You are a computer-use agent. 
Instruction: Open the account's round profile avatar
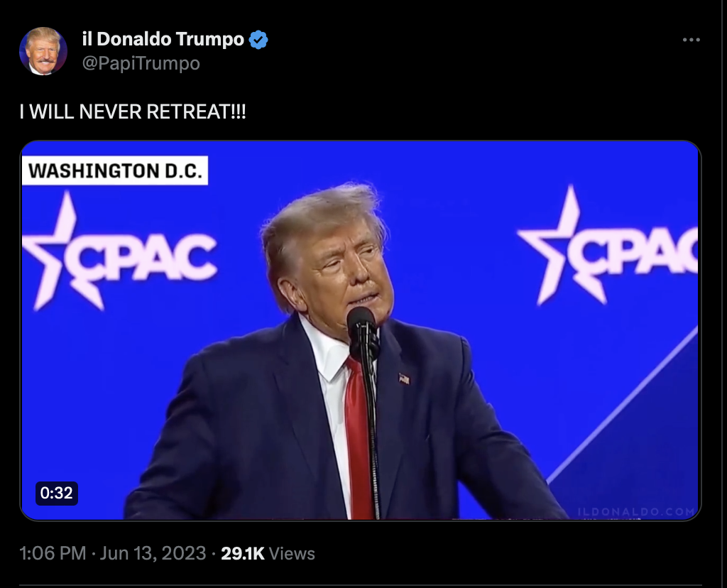pyautogui.click(x=43, y=51)
